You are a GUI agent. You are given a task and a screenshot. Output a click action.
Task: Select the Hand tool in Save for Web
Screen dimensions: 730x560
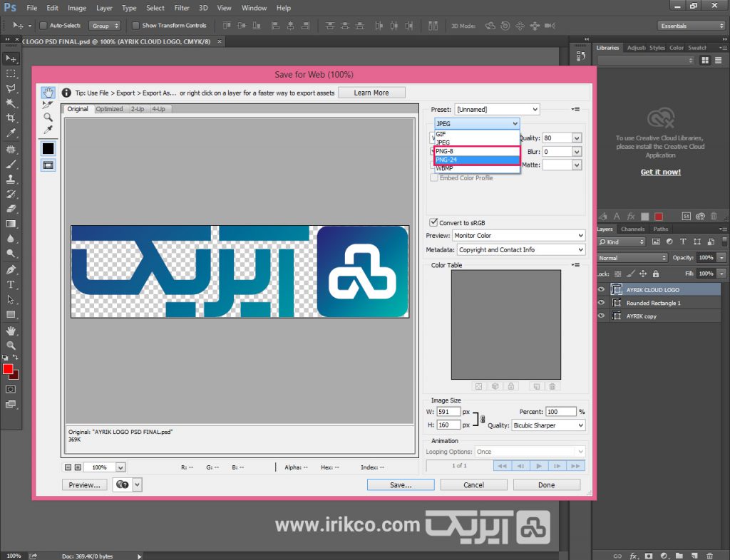48,93
